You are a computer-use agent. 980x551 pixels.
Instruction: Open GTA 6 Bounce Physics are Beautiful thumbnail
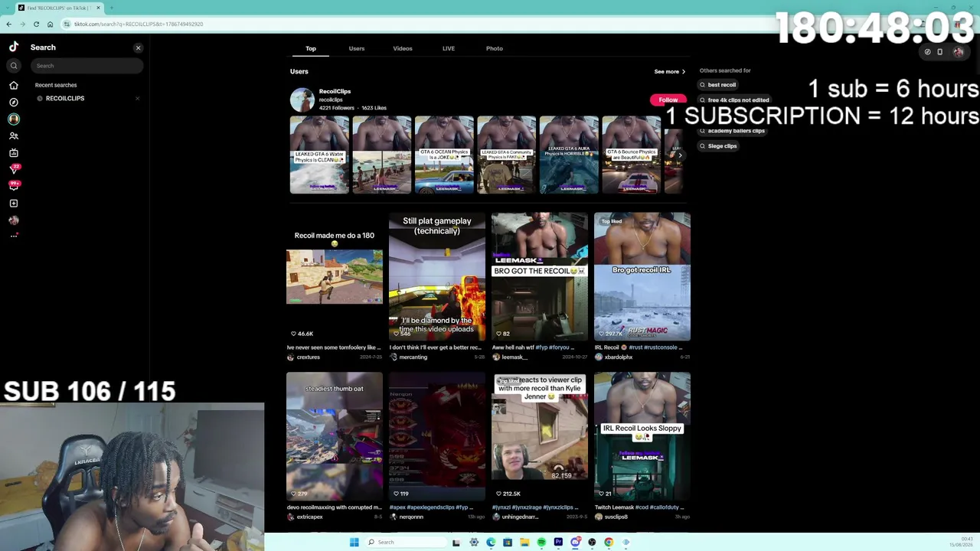(x=631, y=155)
